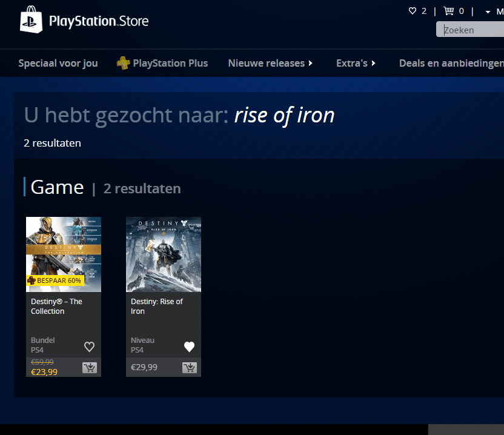Click the BESPAAR 60% badge
This screenshot has width=504, height=435.
coord(55,281)
